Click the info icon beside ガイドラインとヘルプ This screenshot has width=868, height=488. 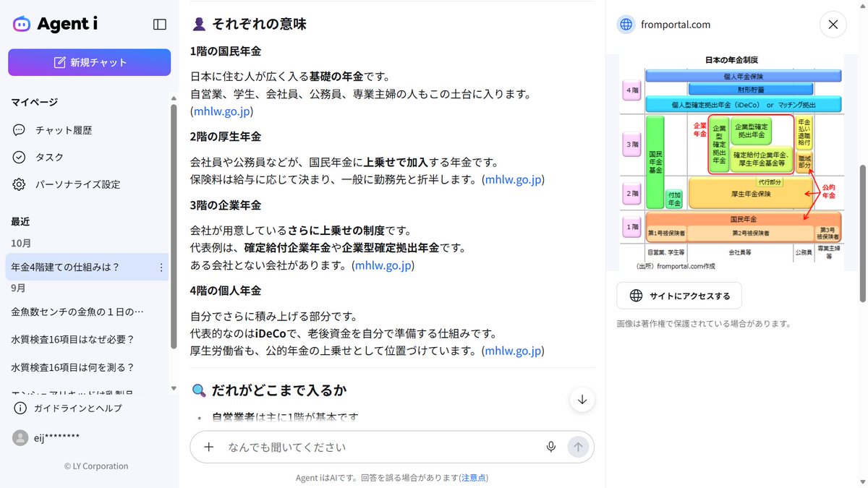(20, 408)
